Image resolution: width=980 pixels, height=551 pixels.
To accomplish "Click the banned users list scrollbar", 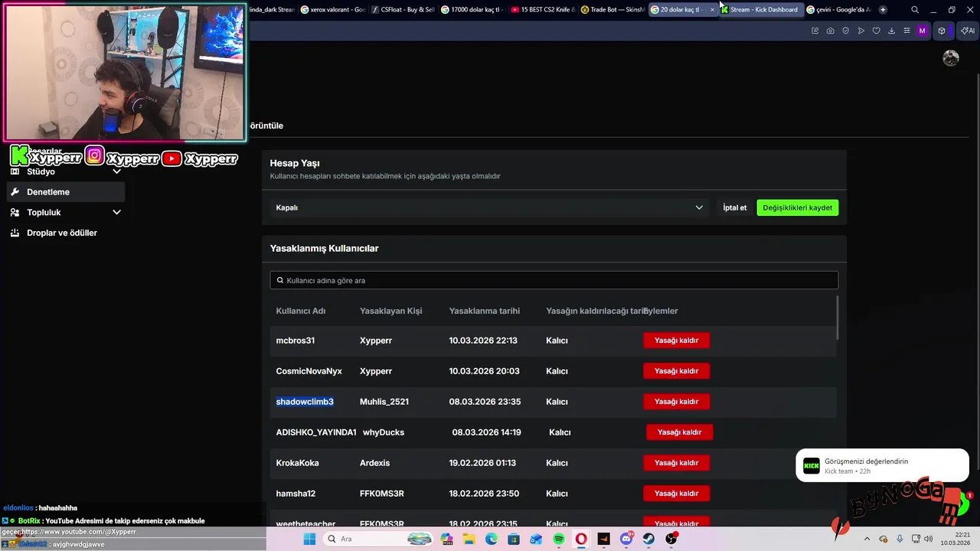I will tap(838, 318).
